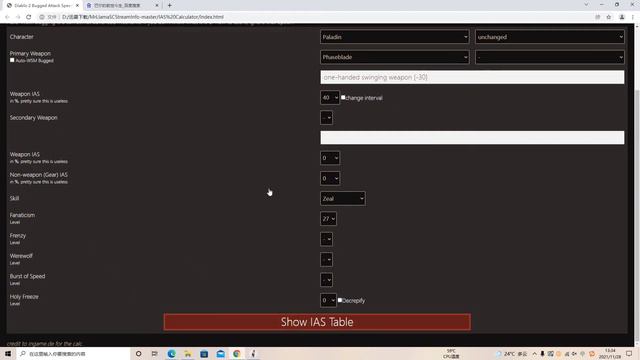Open the last pinned app icon on taskbar
The width and height of the screenshot is (640, 360).
[253, 353]
